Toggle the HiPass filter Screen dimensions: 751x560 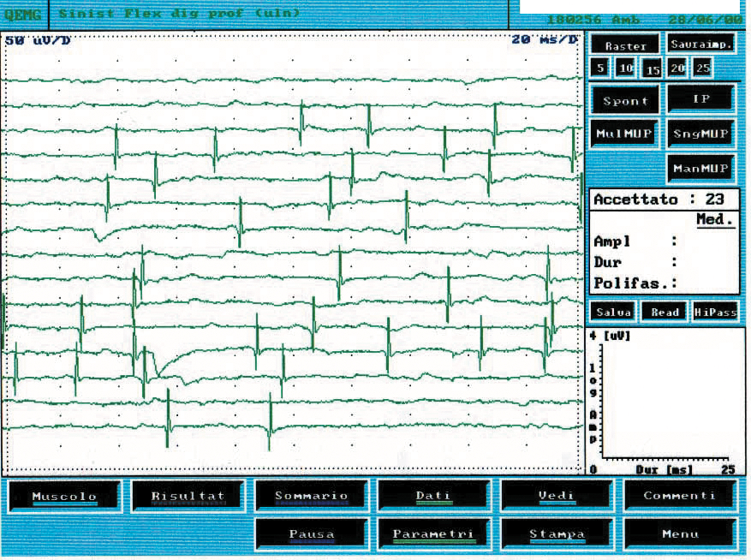[715, 313]
